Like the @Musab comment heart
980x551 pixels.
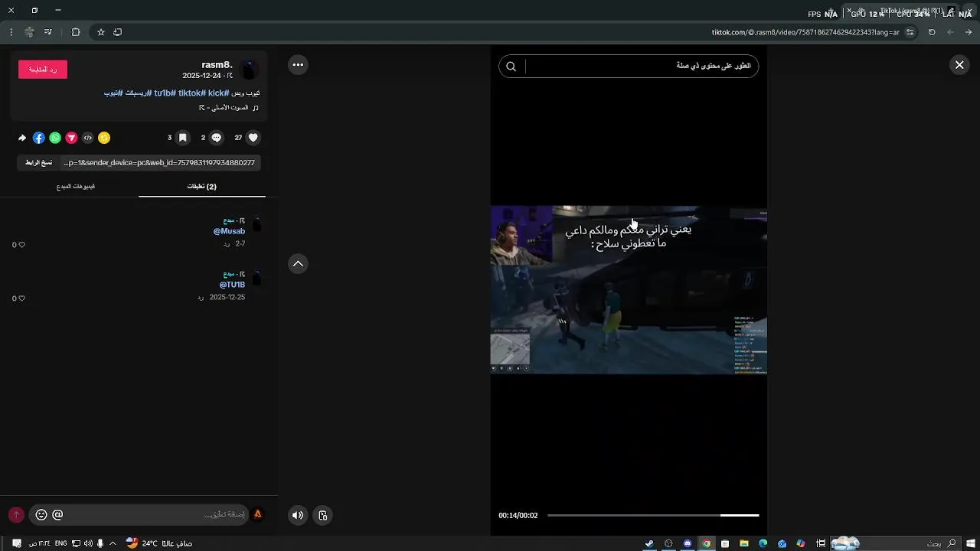click(x=21, y=245)
